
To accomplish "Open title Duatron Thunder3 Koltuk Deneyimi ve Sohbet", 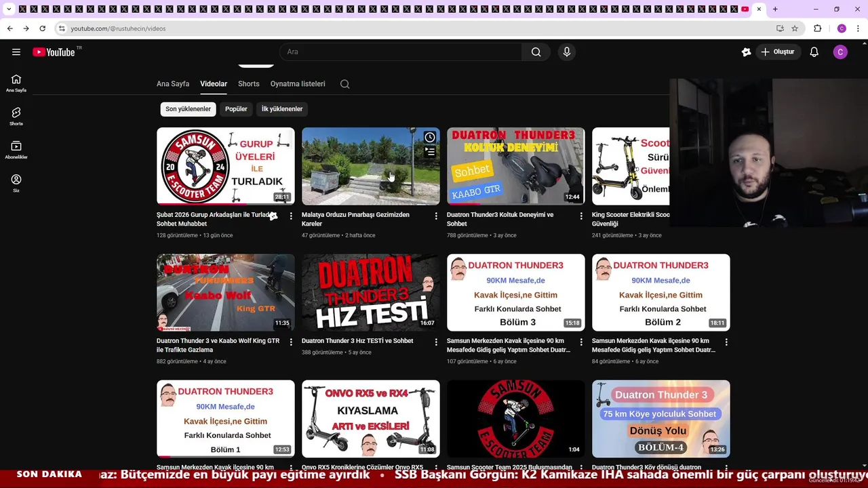I will coord(500,219).
